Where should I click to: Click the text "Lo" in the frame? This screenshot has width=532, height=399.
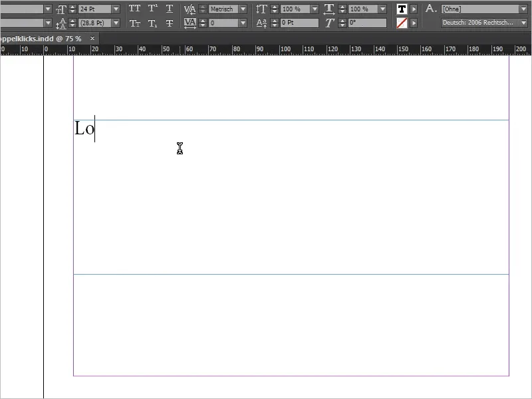point(84,128)
